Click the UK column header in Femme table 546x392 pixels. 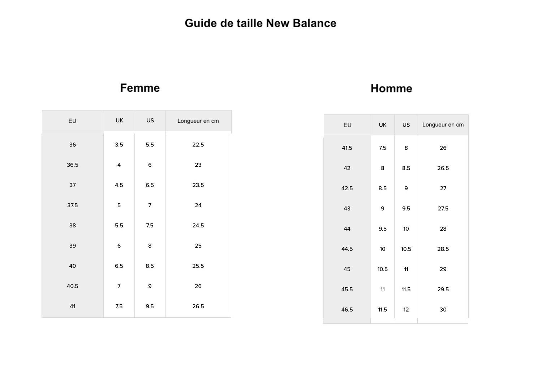119,121
